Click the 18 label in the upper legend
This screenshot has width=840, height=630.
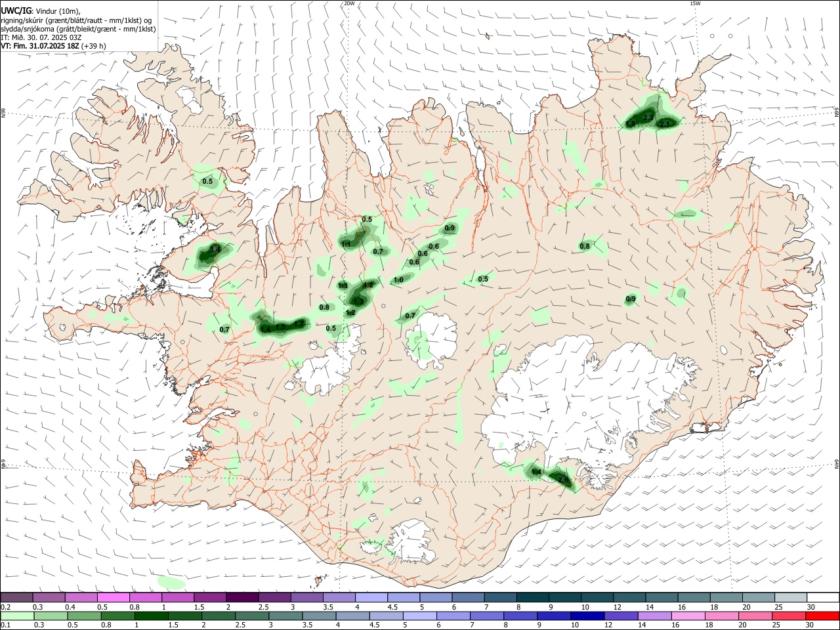point(714,607)
